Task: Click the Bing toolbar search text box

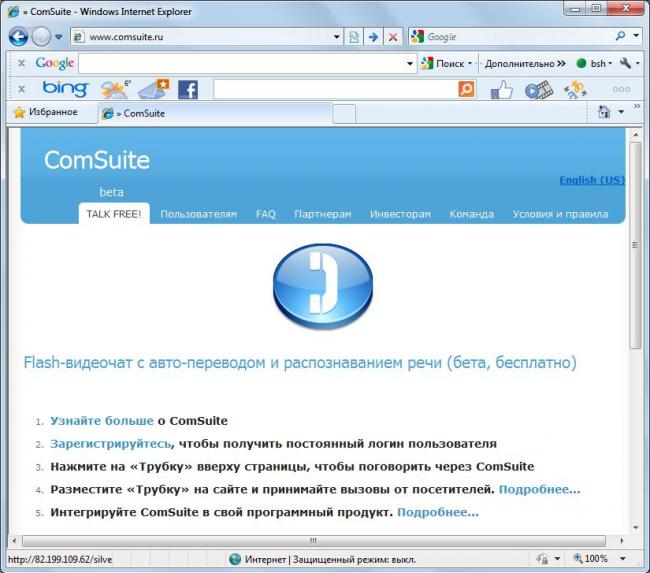Action: tap(336, 89)
